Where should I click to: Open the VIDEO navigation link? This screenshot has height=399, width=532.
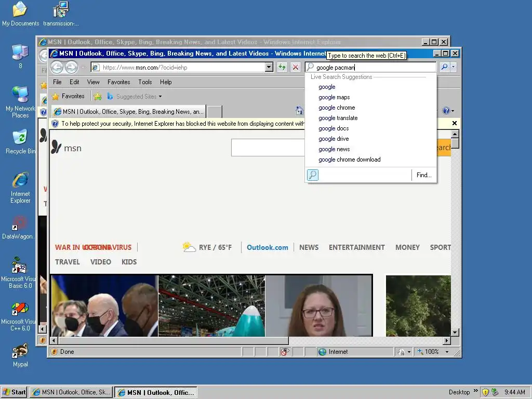click(101, 262)
